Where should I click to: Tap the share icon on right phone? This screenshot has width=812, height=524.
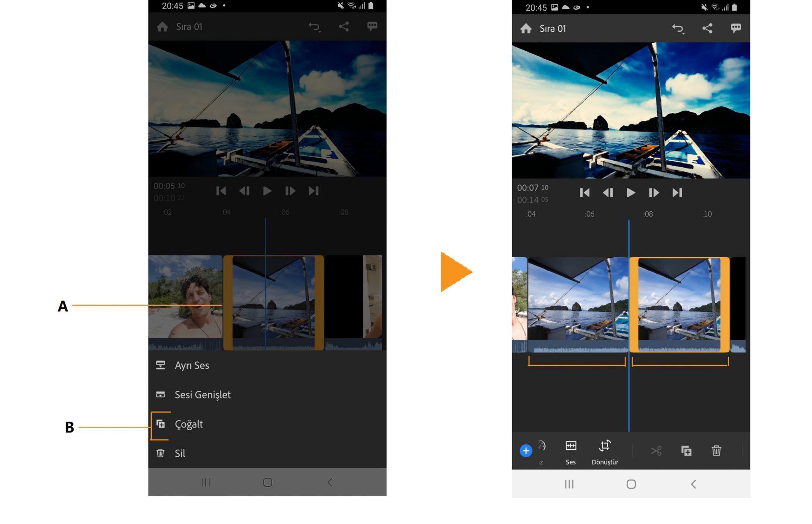(707, 28)
